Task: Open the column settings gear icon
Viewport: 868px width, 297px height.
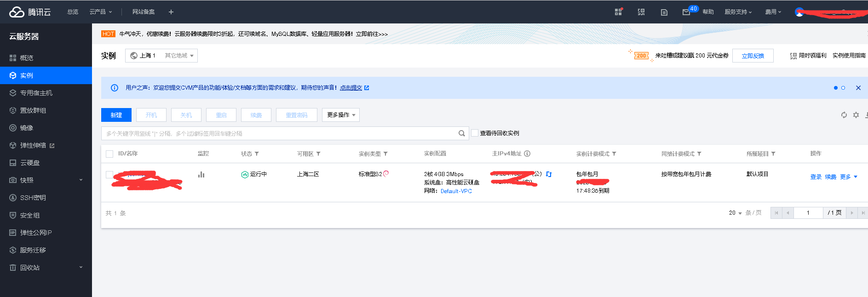Action: (x=856, y=115)
